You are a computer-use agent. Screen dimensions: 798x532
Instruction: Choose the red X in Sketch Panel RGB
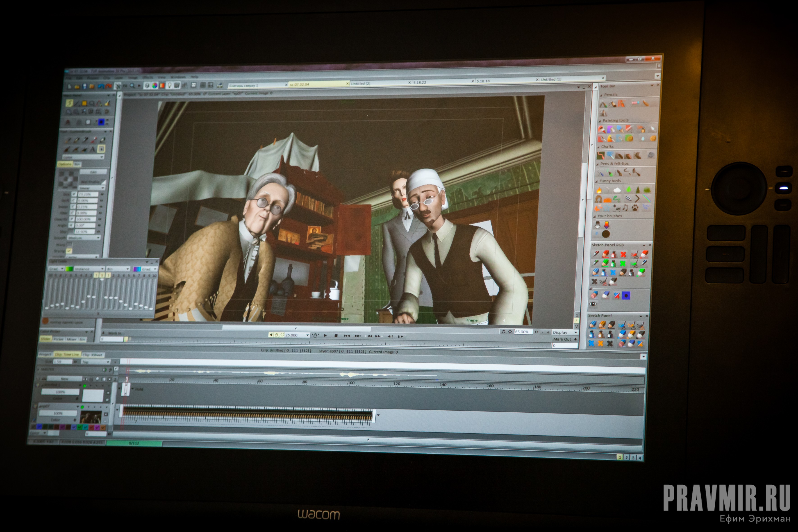[623, 254]
